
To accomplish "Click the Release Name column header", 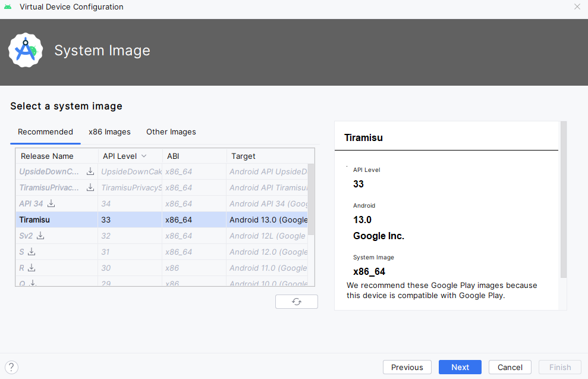I will (x=56, y=156).
